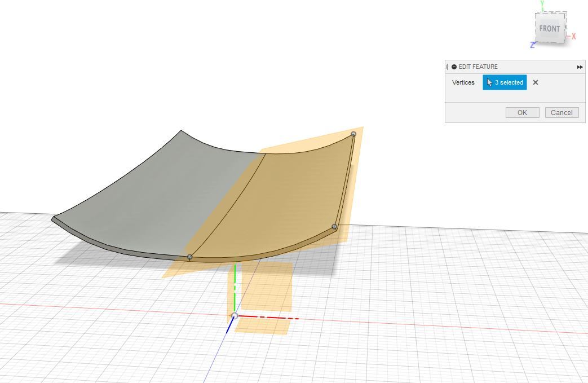Click the '3 selected' vertices selector

click(x=505, y=82)
